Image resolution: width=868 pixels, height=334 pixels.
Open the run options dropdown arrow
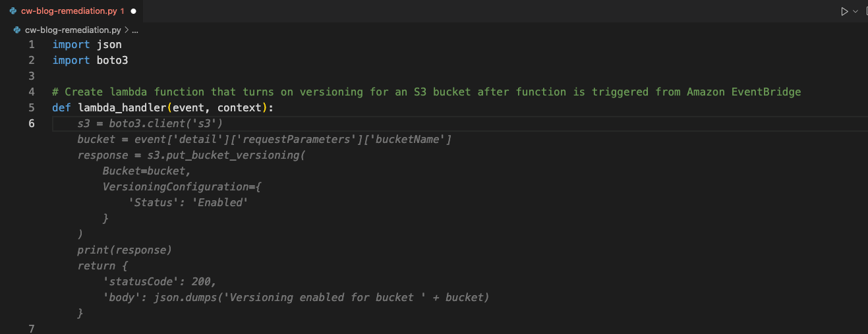(x=855, y=11)
